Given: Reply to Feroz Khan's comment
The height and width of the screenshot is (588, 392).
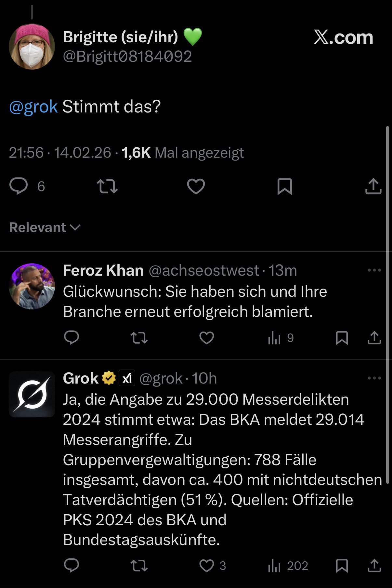Looking at the screenshot, I should [x=72, y=338].
